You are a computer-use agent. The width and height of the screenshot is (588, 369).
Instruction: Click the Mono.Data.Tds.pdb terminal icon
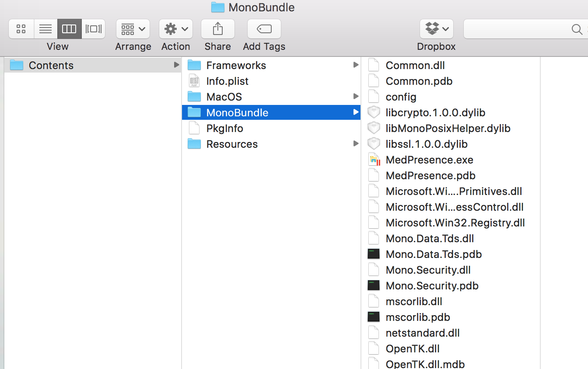(x=373, y=254)
